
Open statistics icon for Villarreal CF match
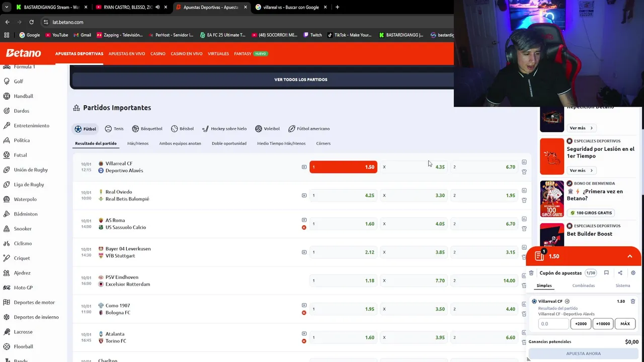[x=524, y=162]
